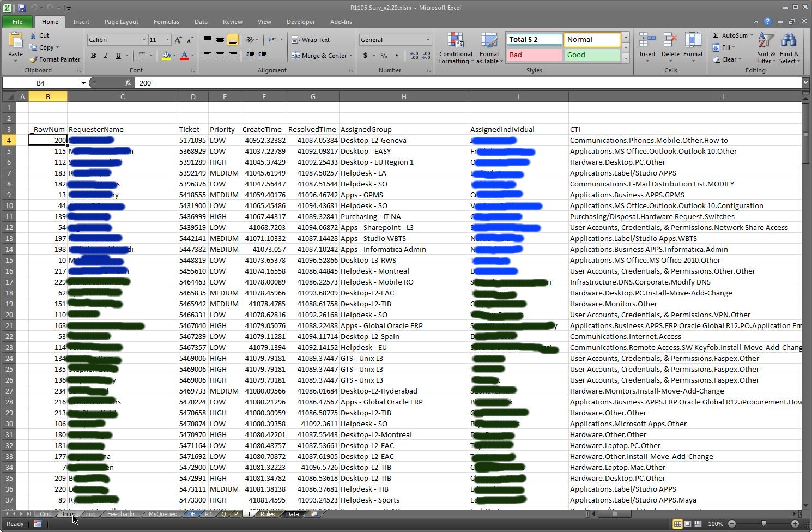Click the Insert Function fx button
Viewport: 812px width, 532px height.
128,83
